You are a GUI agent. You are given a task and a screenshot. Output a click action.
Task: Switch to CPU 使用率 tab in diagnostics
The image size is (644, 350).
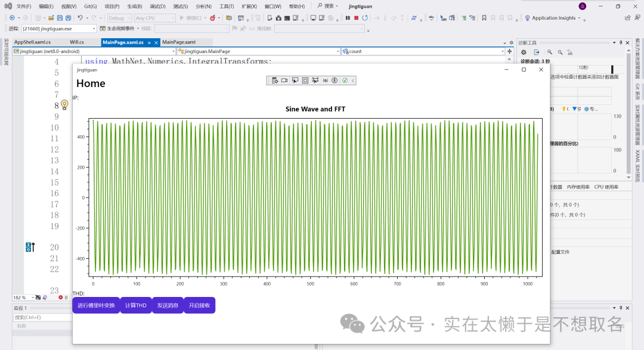point(606,187)
